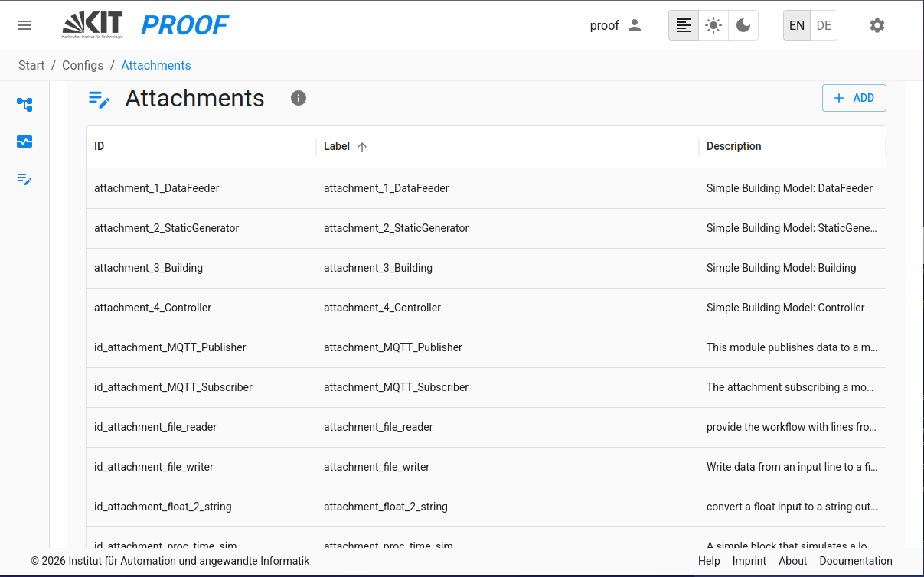
Task: Click label attachment_4_Controller
Action: [382, 308]
